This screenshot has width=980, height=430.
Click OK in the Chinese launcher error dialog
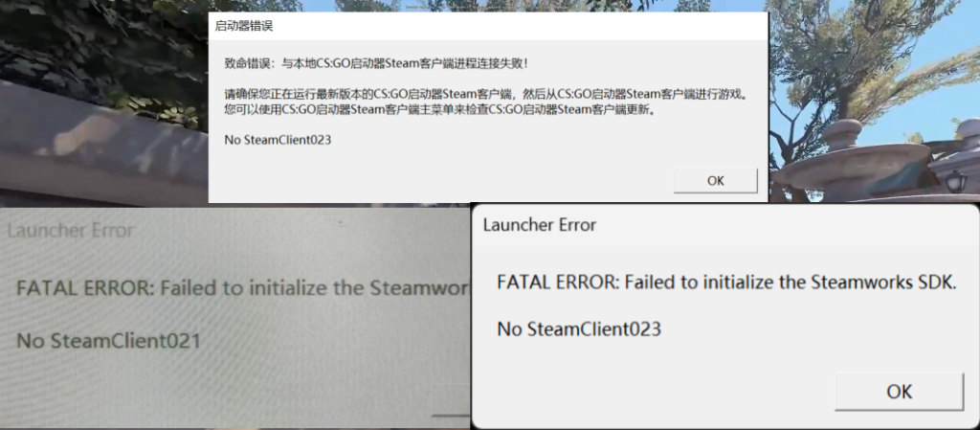[x=715, y=181]
